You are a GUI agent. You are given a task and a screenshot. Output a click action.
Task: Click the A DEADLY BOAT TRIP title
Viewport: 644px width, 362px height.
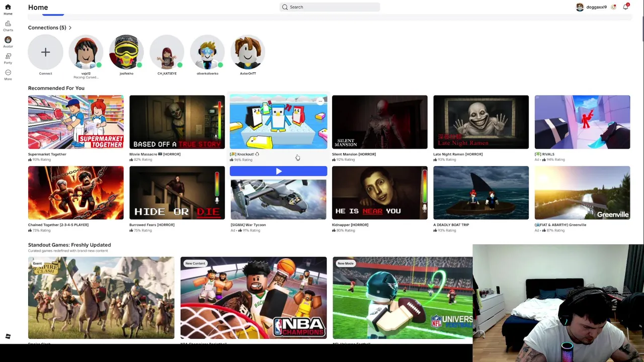pyautogui.click(x=451, y=225)
